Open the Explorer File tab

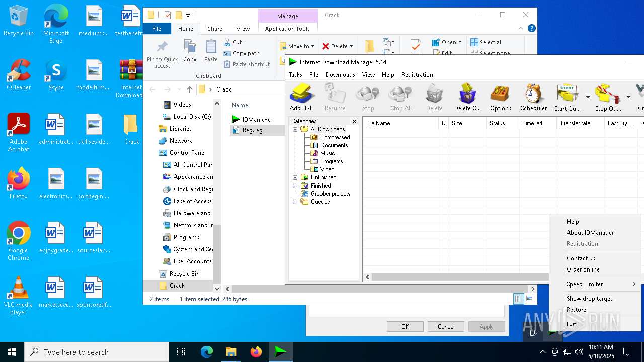coord(157,29)
